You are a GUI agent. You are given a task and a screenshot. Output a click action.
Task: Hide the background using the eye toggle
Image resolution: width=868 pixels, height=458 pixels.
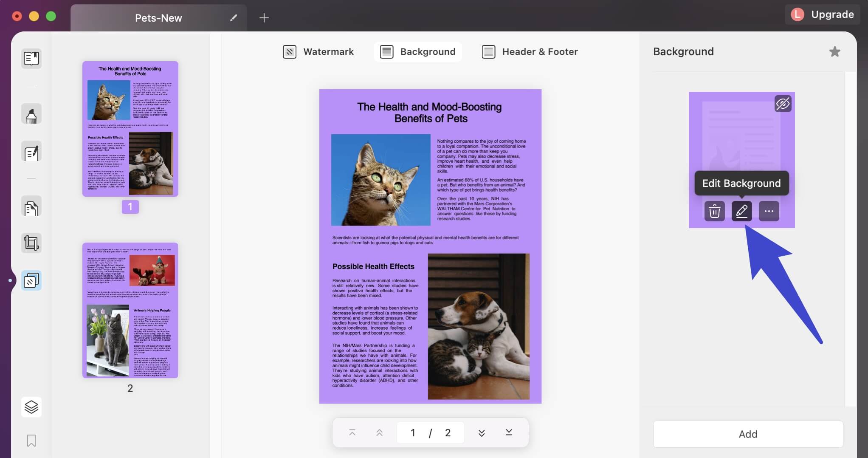coord(783,103)
